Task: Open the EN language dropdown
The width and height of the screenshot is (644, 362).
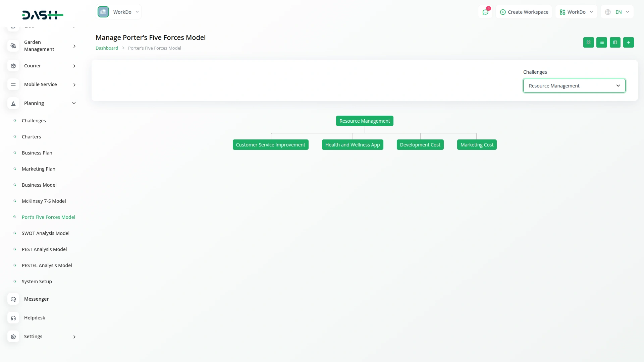Action: pyautogui.click(x=617, y=12)
